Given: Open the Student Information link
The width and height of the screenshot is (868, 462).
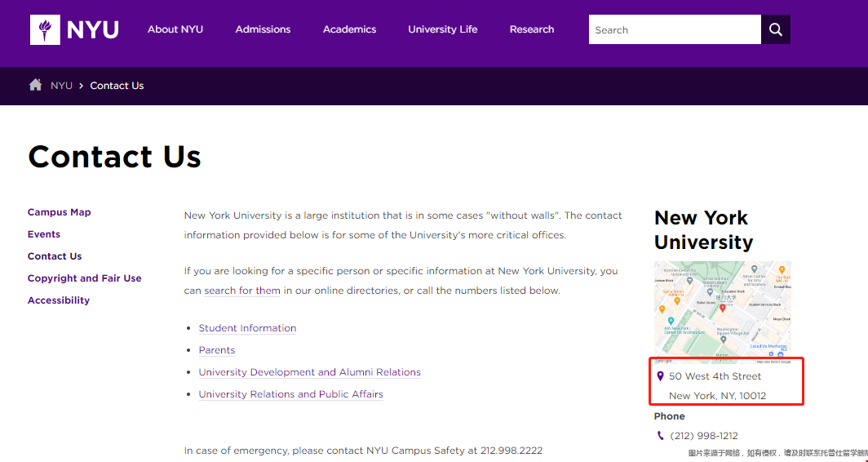Looking at the screenshot, I should 247,328.
